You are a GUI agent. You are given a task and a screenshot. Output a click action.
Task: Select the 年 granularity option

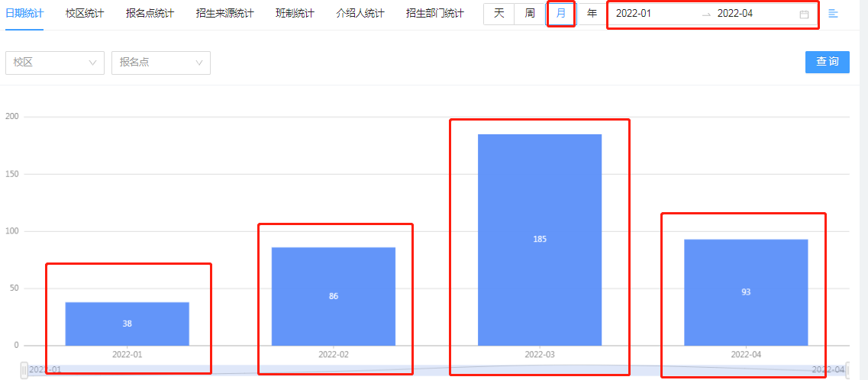(592, 14)
